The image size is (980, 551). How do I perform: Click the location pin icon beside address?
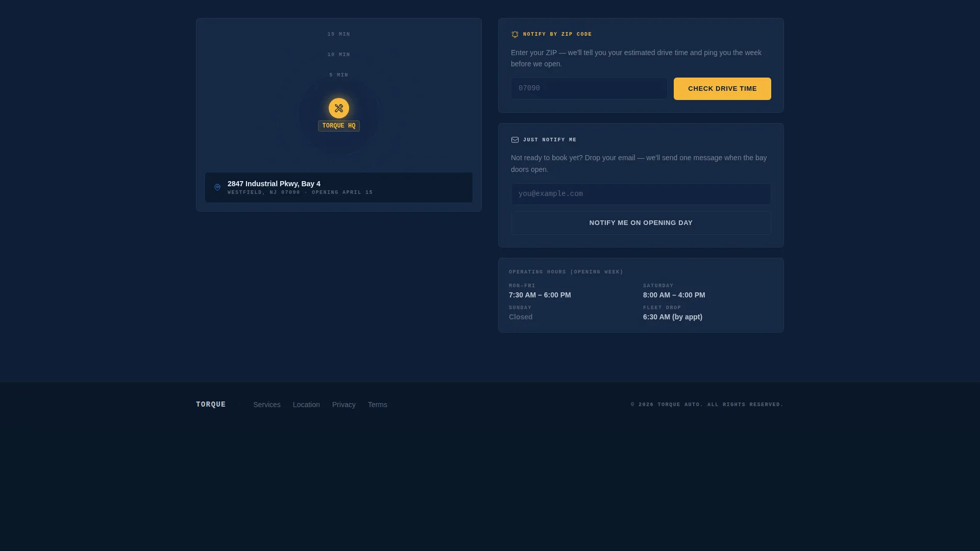pyautogui.click(x=217, y=187)
